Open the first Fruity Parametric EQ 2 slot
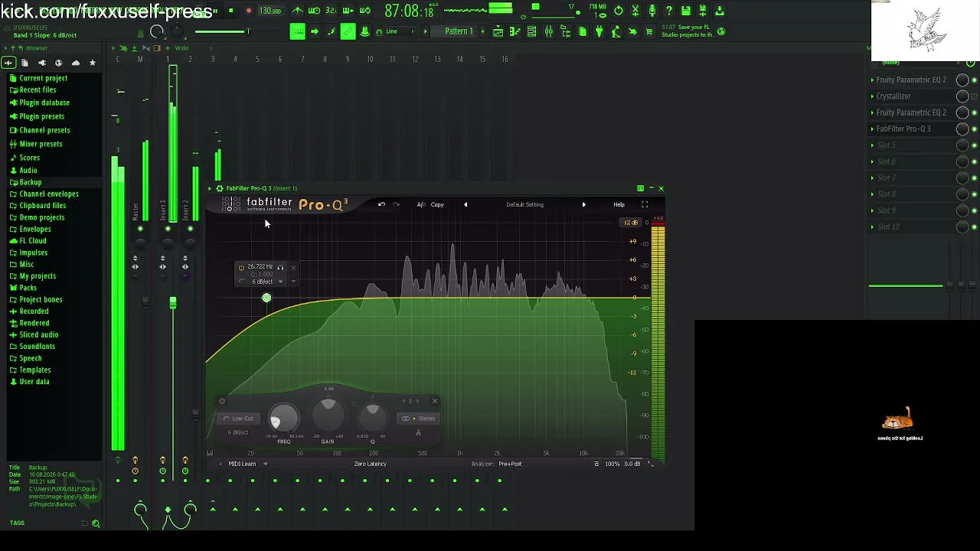The height and width of the screenshot is (551, 980). (911, 80)
